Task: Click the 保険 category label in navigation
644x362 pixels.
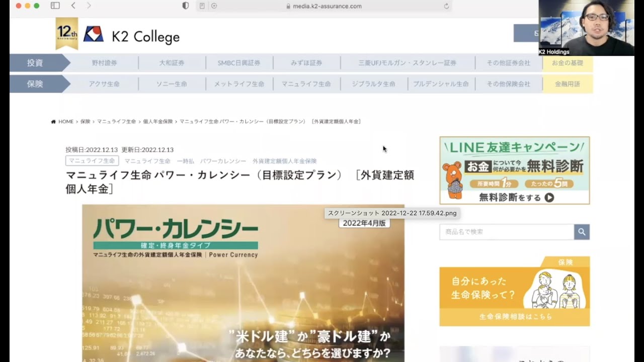Action: click(x=35, y=84)
